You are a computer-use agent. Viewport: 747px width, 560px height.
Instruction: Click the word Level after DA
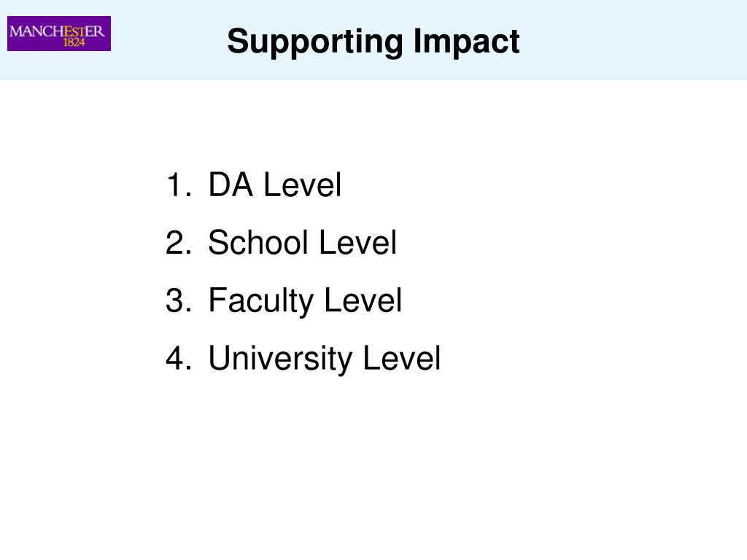click(x=303, y=184)
